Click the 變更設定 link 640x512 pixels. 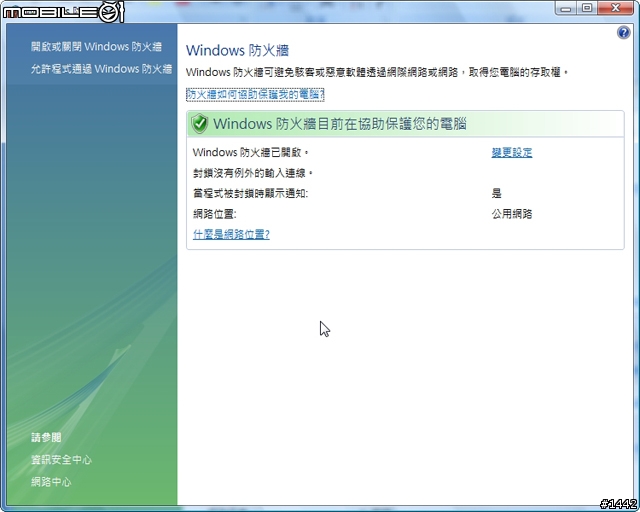(x=512, y=152)
